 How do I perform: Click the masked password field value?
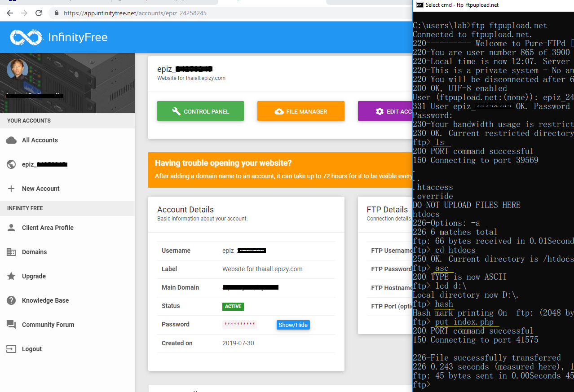pos(239,325)
